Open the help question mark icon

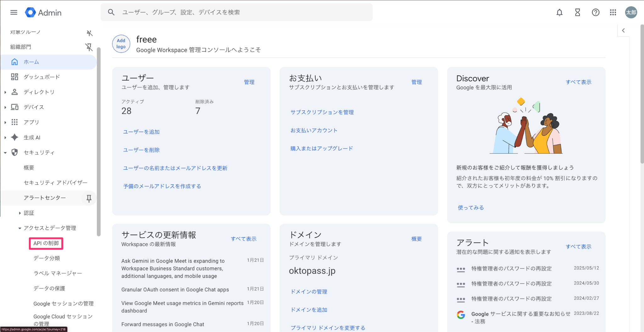click(x=596, y=13)
